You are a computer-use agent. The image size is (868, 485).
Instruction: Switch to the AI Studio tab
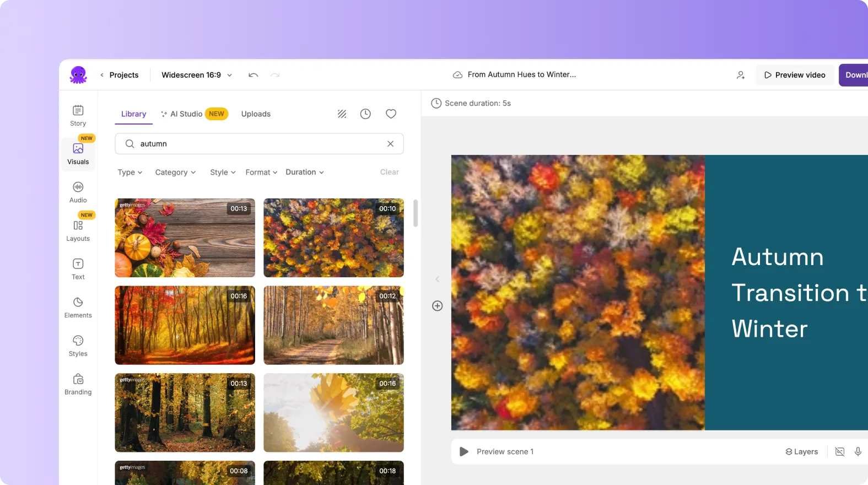(x=186, y=114)
